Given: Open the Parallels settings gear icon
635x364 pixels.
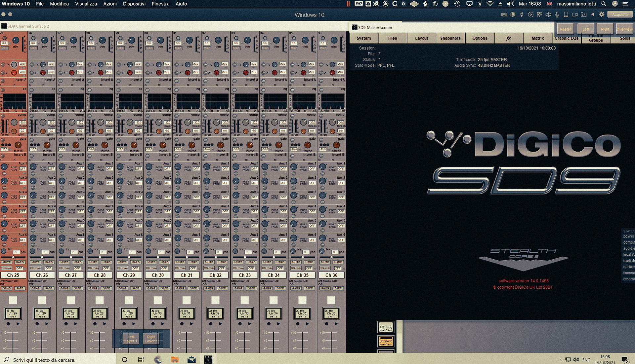Looking at the screenshot, I should [x=602, y=15].
